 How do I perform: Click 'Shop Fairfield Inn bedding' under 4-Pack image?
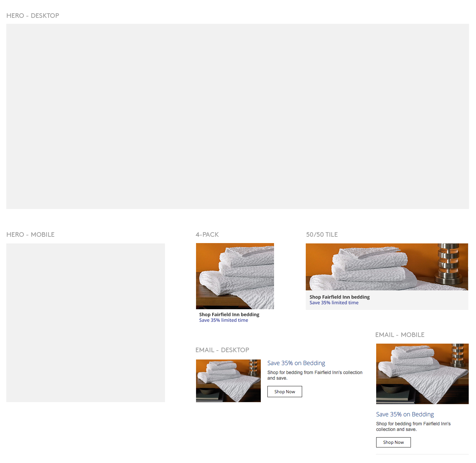tap(229, 315)
